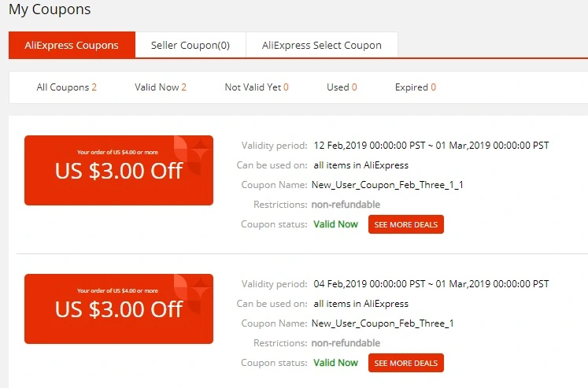This screenshot has height=388, width=588.
Task: Switch to Seller Coupon(0) tab
Action: [x=190, y=45]
